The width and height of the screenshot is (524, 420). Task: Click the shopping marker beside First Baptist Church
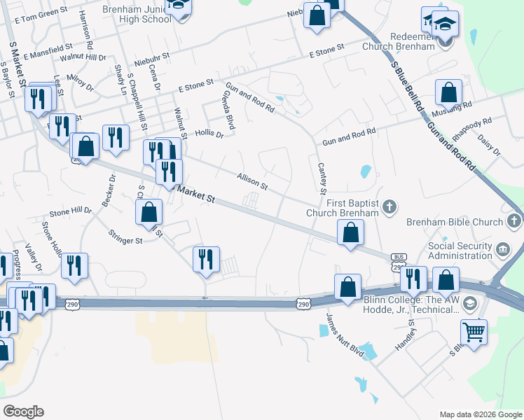(350, 232)
